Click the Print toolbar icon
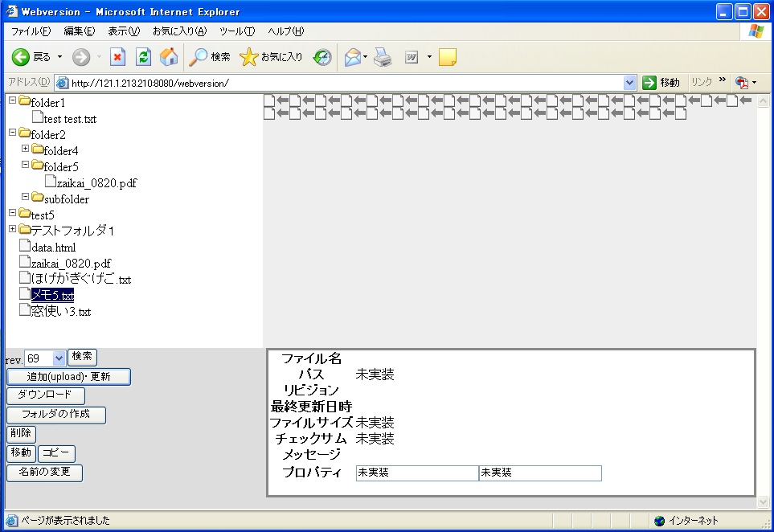The width and height of the screenshot is (774, 532). (383, 56)
